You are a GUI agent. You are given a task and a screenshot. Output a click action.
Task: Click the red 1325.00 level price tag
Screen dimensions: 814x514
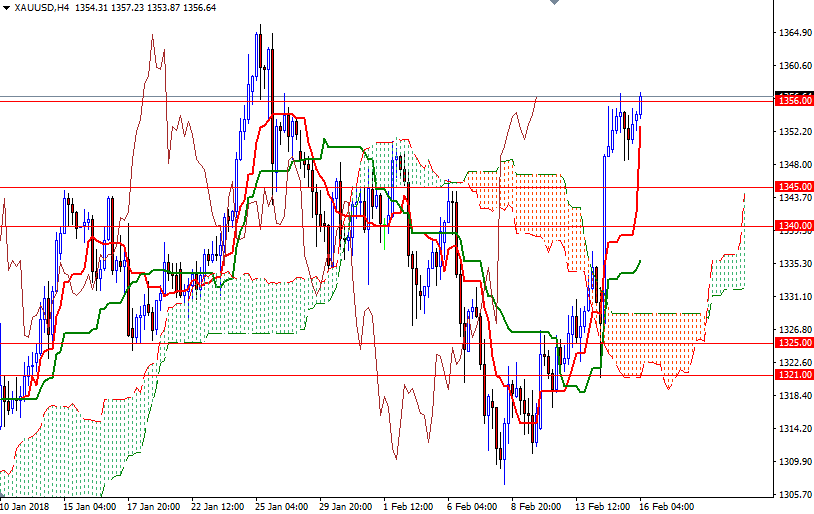tap(794, 343)
